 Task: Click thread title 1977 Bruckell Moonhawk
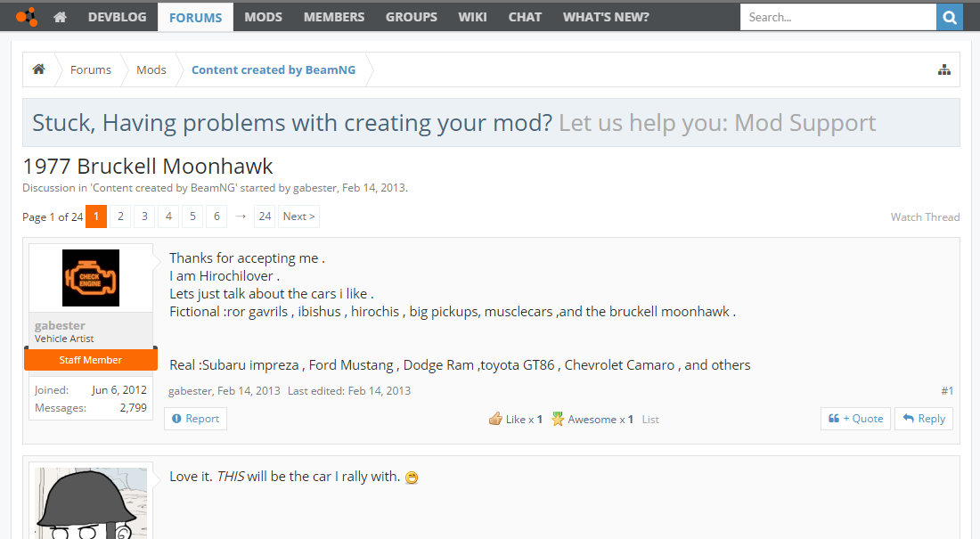click(x=148, y=167)
